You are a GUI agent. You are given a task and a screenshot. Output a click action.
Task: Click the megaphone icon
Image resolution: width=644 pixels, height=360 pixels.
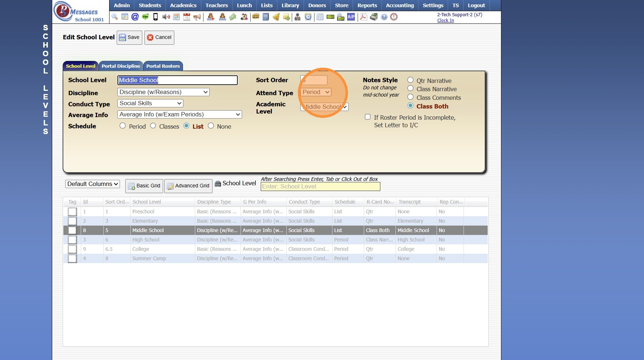[x=197, y=17]
